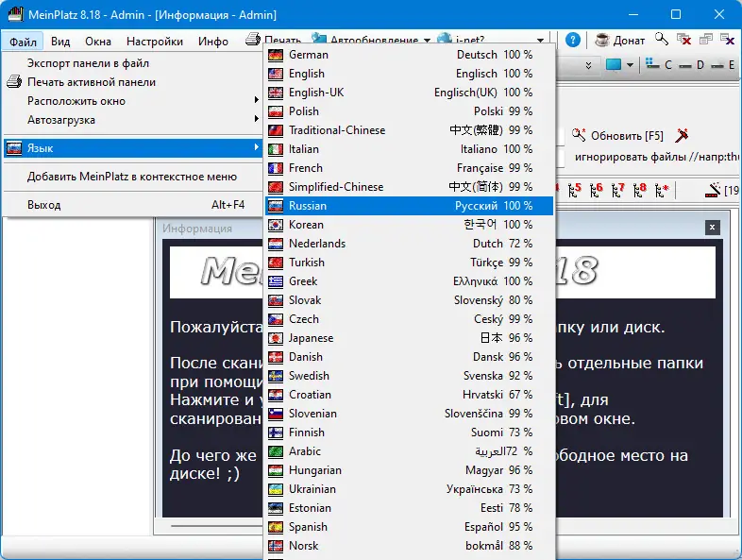Click the i-net? globe icon

(444, 39)
